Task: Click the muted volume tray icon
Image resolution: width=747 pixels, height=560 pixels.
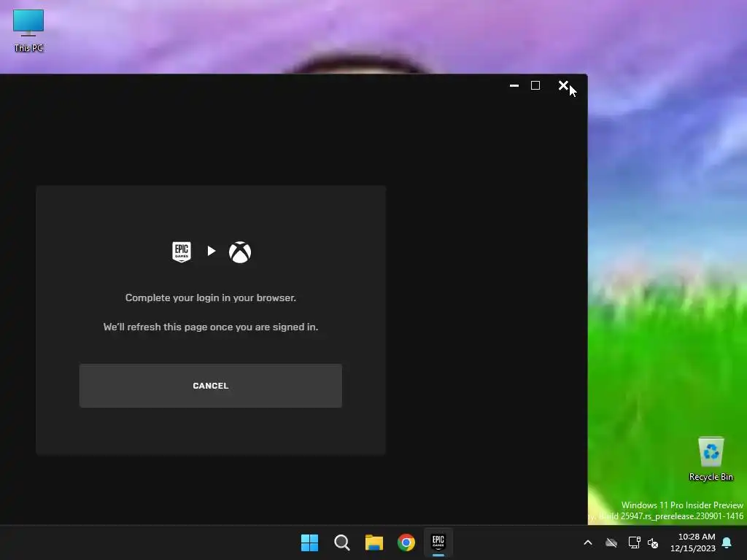Action: pyautogui.click(x=653, y=542)
